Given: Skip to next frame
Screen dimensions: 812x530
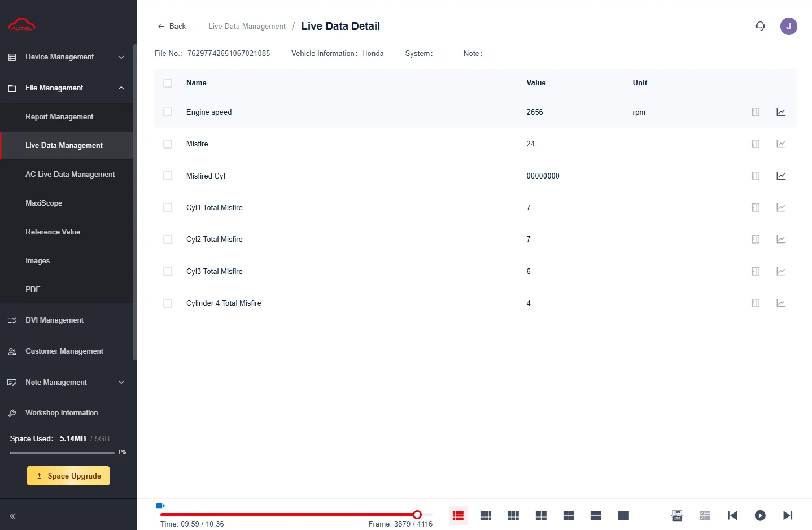Looking at the screenshot, I should point(788,515).
